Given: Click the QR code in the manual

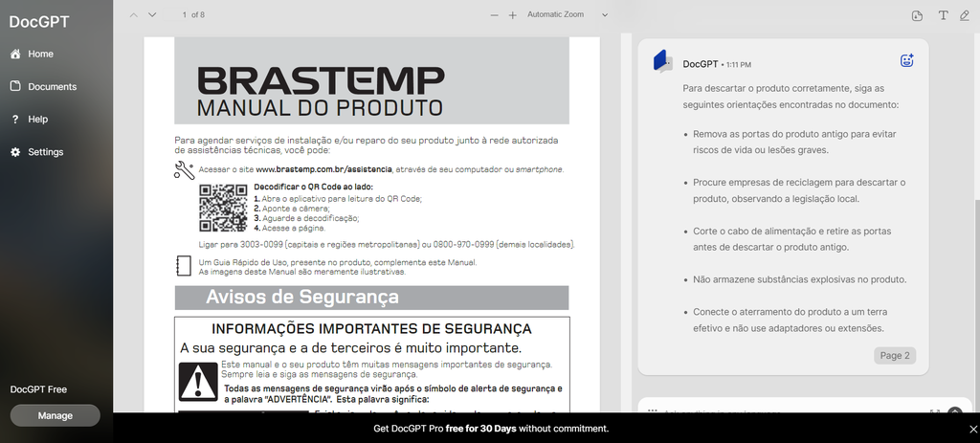Looking at the screenshot, I should [x=223, y=208].
